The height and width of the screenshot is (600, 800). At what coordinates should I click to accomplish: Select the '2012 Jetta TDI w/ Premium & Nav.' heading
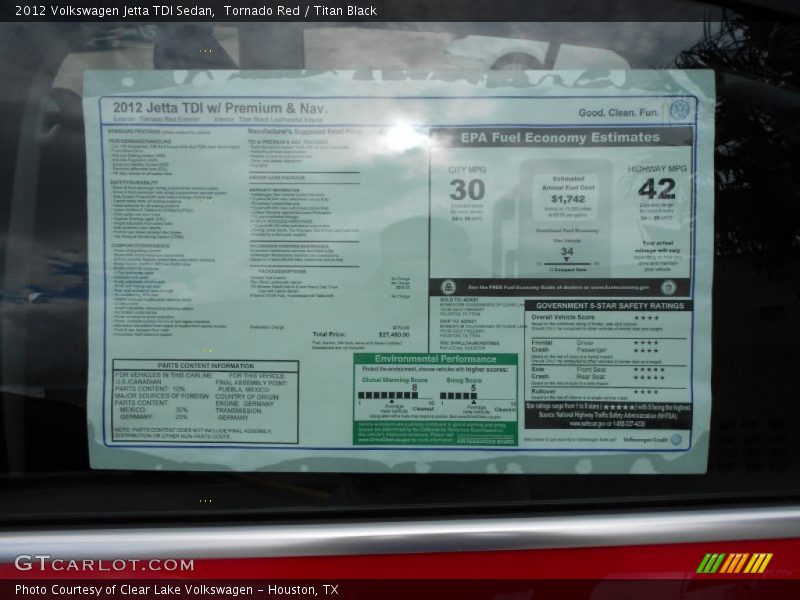(220, 108)
